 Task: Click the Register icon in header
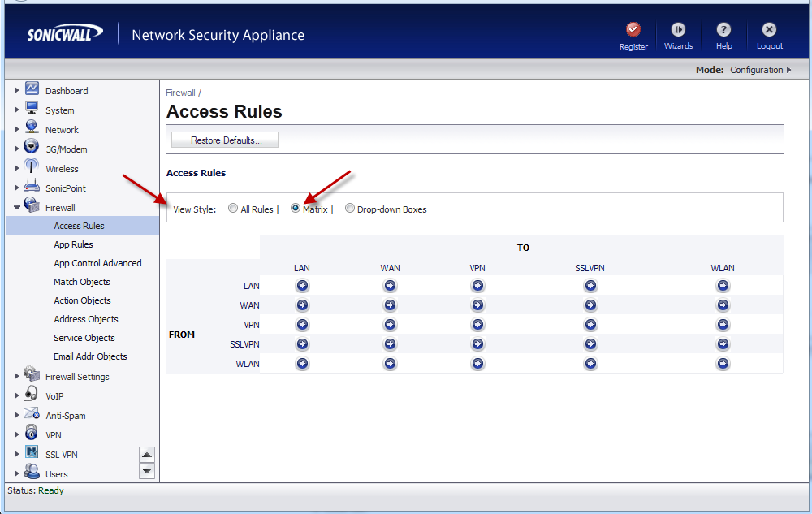click(x=633, y=29)
